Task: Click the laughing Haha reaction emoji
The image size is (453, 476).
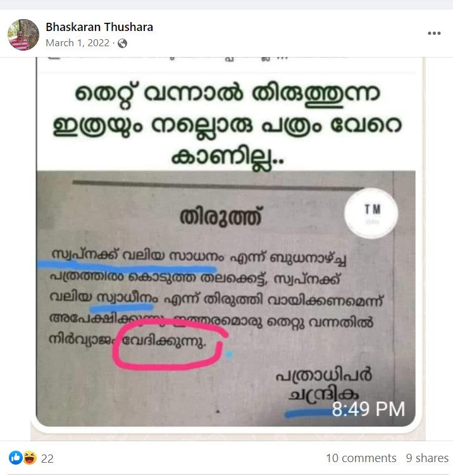Action: (30, 458)
